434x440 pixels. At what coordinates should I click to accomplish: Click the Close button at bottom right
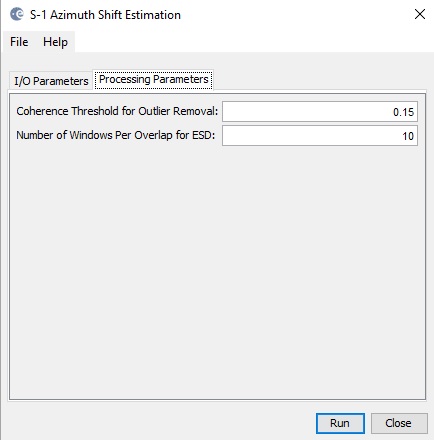click(399, 423)
